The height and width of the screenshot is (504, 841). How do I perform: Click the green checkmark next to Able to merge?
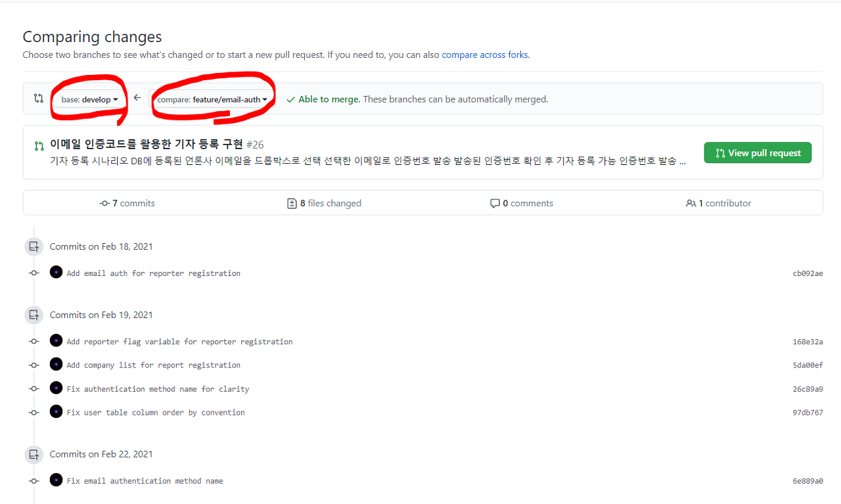coord(290,100)
